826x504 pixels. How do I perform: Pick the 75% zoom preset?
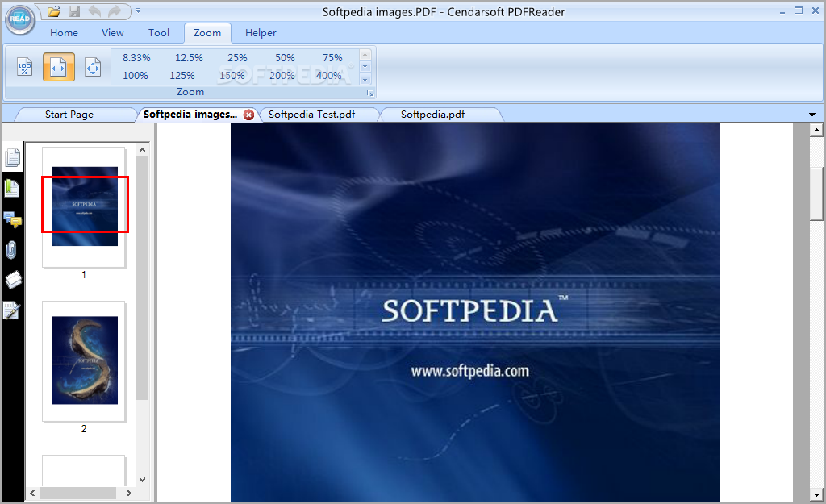click(332, 57)
